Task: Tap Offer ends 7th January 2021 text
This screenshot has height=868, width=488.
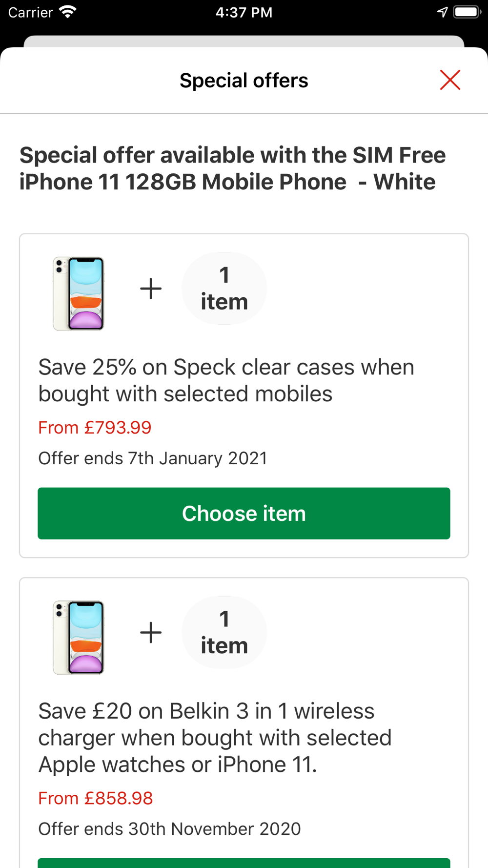Action: coord(153,458)
